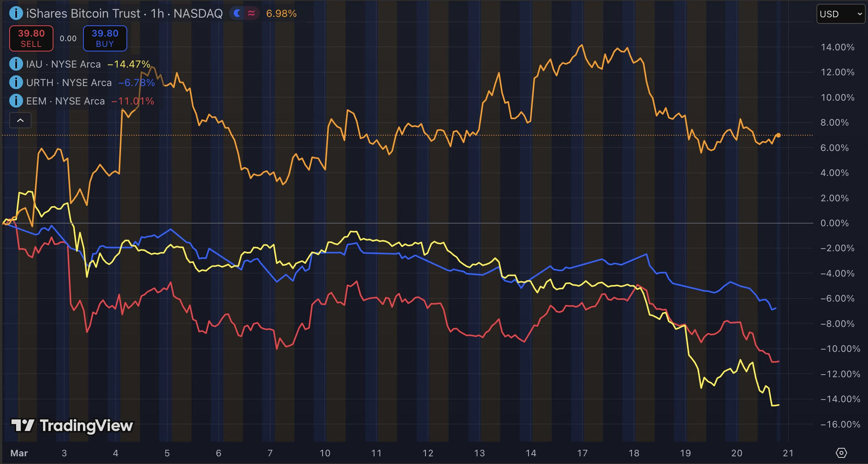This screenshot has height=464, width=868.
Task: Click the 0.00% level on price scale
Action: pos(834,223)
